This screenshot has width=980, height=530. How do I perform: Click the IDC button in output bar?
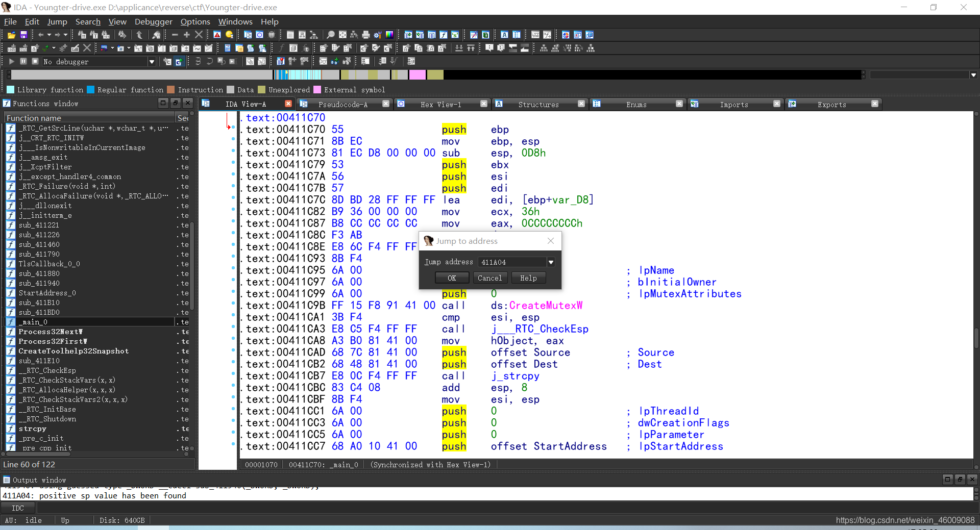tap(18, 508)
